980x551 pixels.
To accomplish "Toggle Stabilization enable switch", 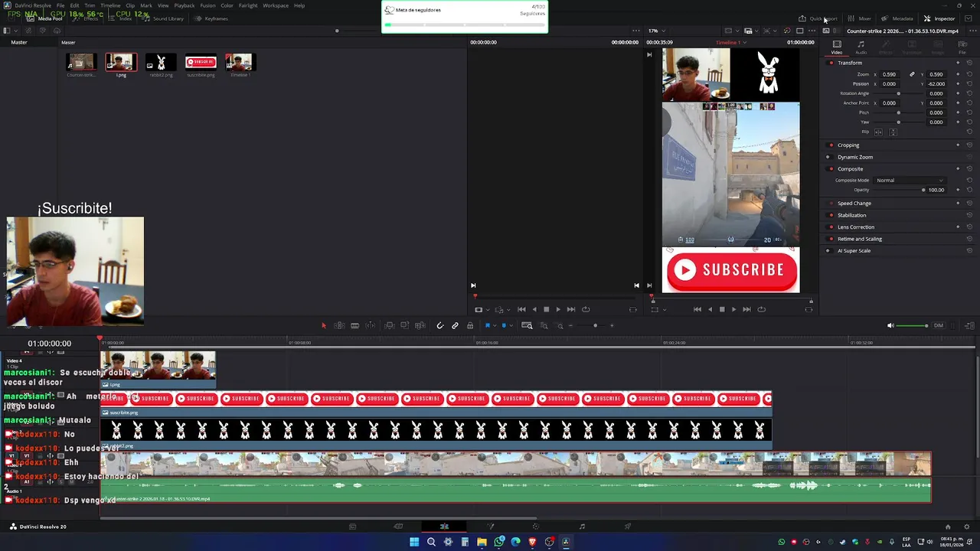I will [831, 215].
